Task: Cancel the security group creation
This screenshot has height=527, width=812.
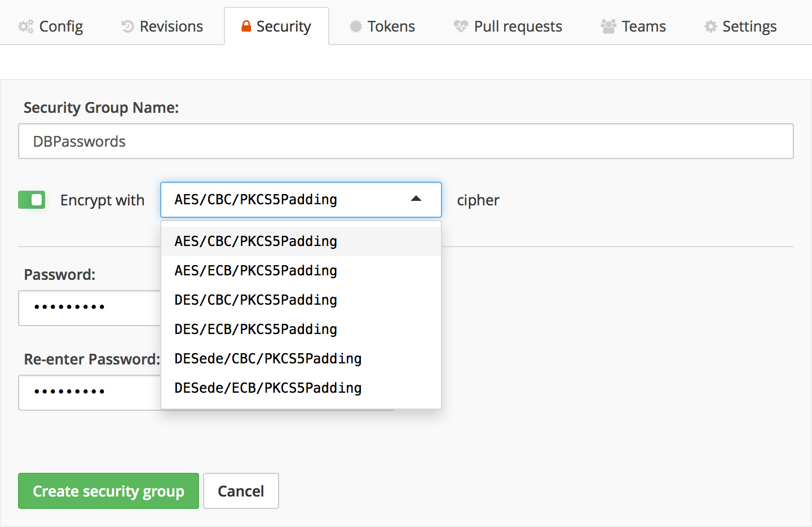Action: [241, 491]
